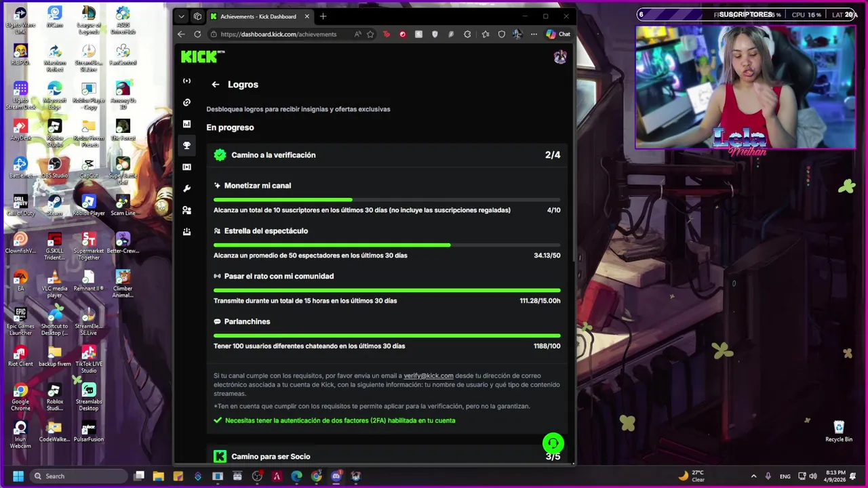Open the Edge Copilot Chat button

(558, 34)
